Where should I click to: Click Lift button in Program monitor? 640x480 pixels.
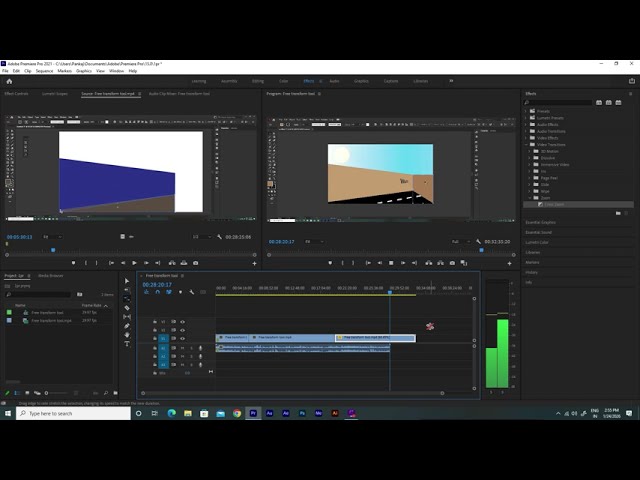pos(429,263)
